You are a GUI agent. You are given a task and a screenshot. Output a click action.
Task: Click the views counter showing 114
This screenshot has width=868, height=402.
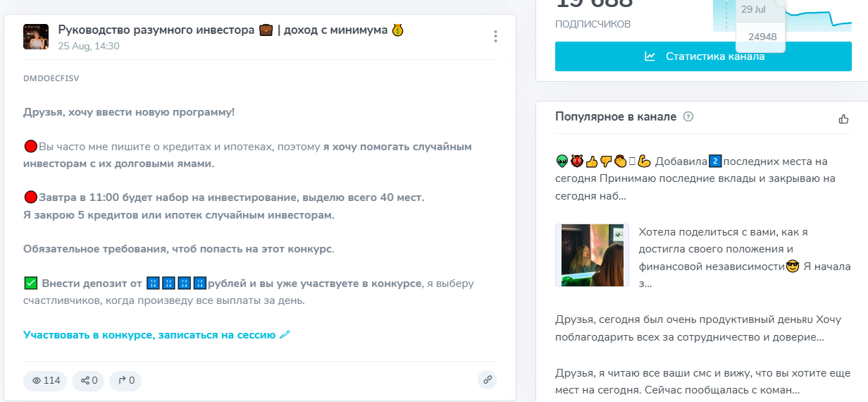[x=45, y=381]
